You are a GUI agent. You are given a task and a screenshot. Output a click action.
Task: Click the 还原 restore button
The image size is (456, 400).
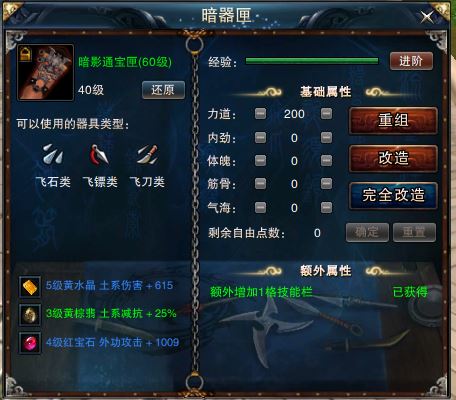(163, 90)
